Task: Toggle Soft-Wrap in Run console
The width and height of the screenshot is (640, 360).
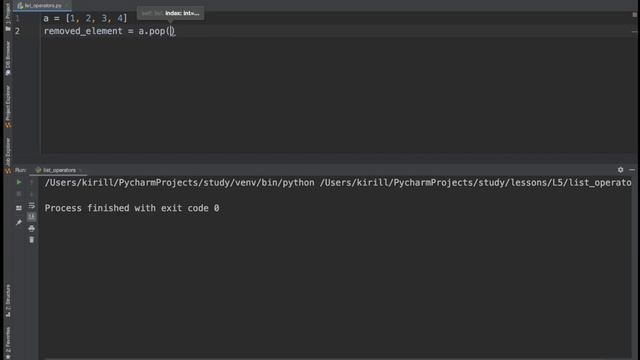Action: 31,206
